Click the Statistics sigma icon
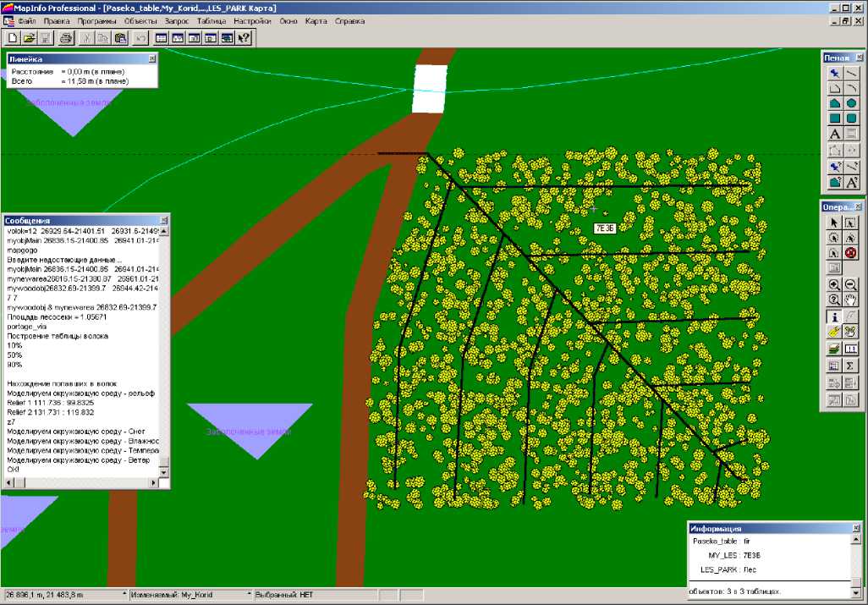 [850, 366]
